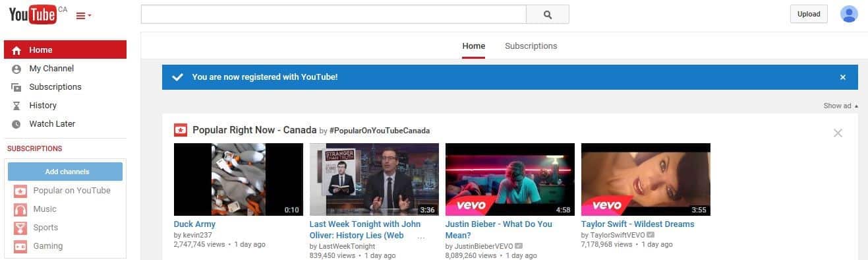Remove the Popular Right Now section
This screenshot has width=868, height=260.
point(838,133)
